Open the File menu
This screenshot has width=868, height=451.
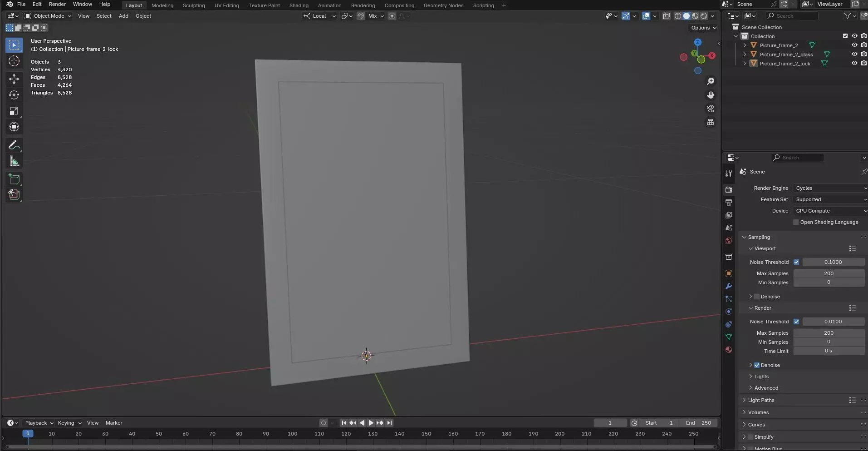pos(21,4)
